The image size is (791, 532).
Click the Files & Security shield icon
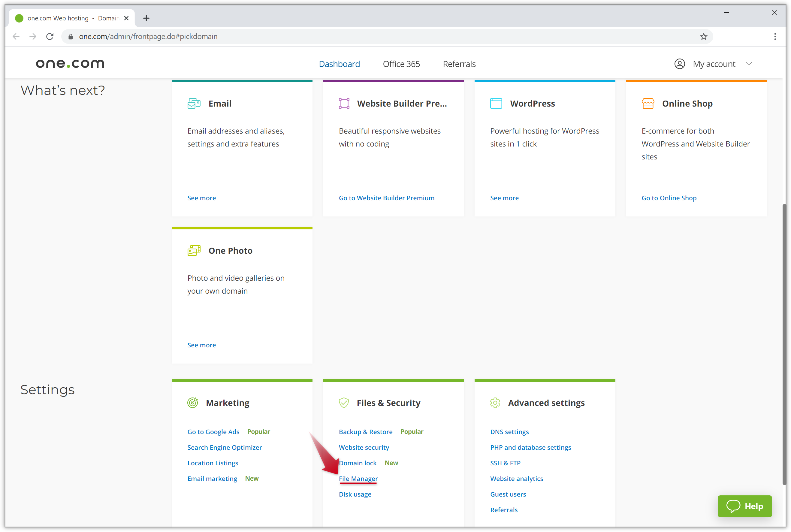coord(344,403)
